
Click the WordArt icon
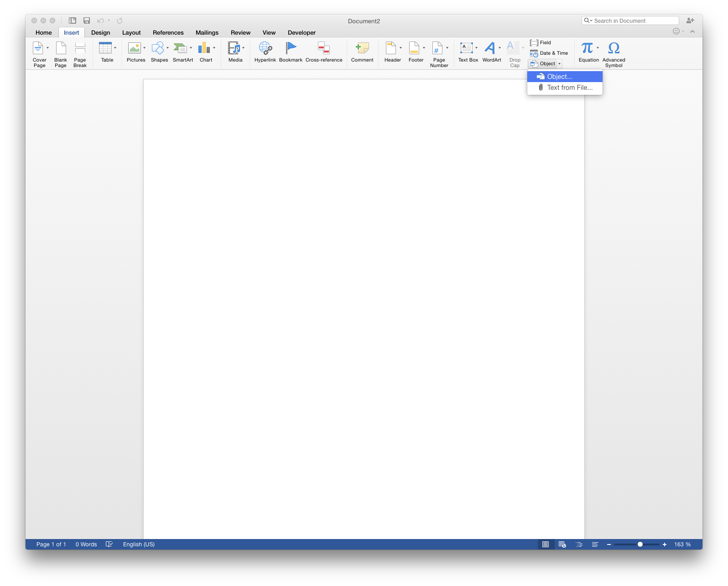coord(490,48)
